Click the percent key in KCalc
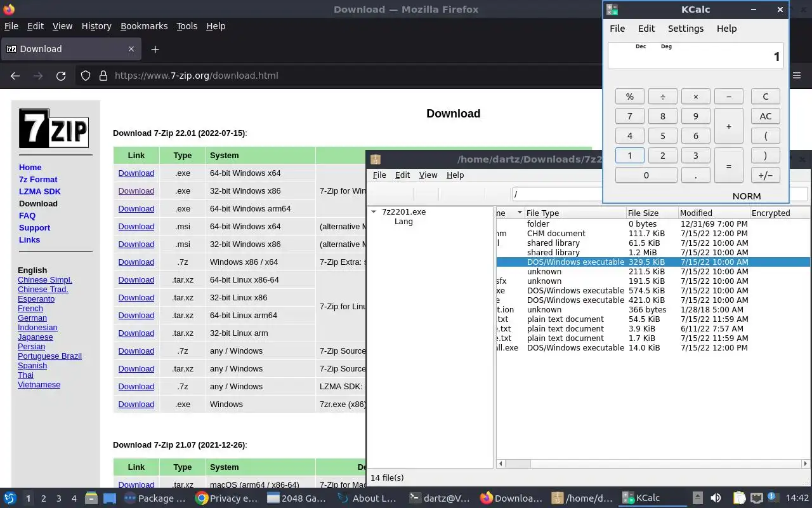 (x=629, y=97)
